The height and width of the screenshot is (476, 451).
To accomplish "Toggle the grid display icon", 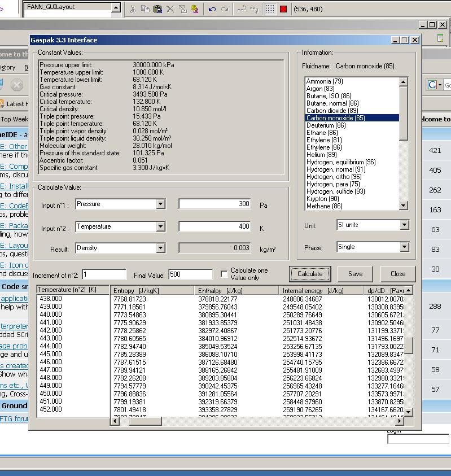I will pyautogui.click(x=270, y=9).
